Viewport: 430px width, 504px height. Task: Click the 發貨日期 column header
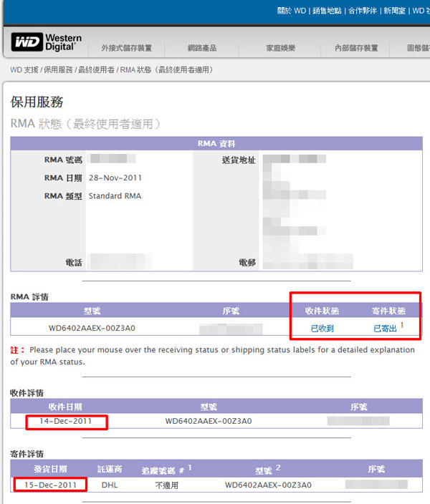click(51, 469)
